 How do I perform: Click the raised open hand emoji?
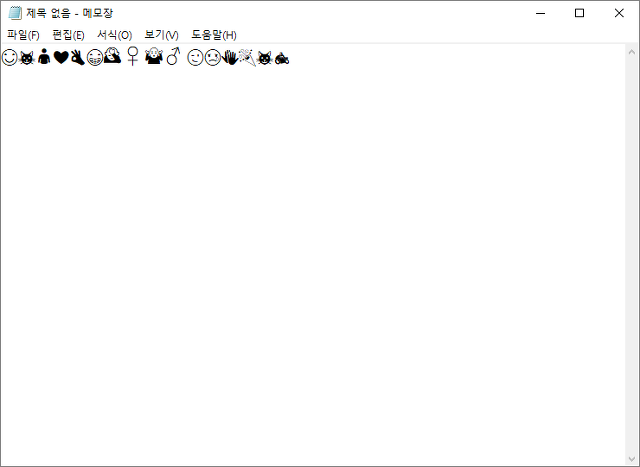pyautogui.click(x=230, y=58)
